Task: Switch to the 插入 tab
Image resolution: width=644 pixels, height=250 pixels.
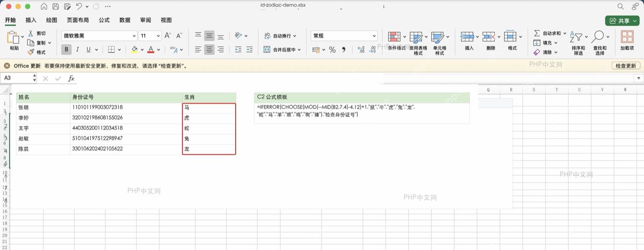Action: pyautogui.click(x=31, y=20)
